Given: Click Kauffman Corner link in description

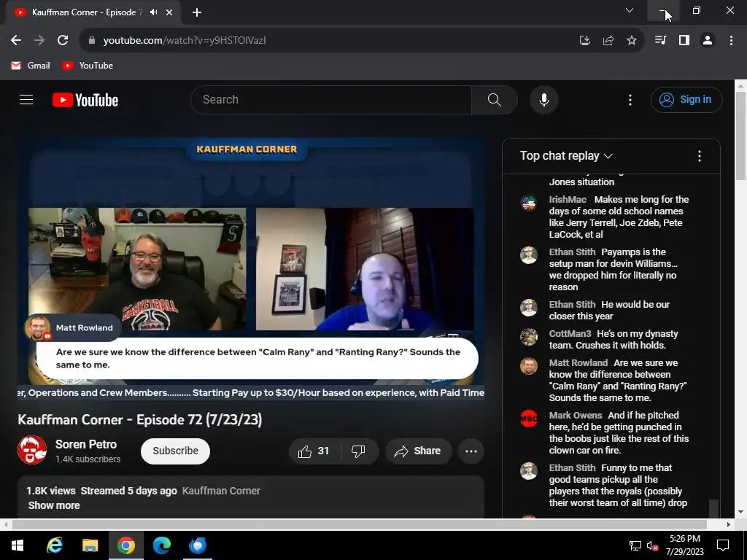Looking at the screenshot, I should 221,491.
